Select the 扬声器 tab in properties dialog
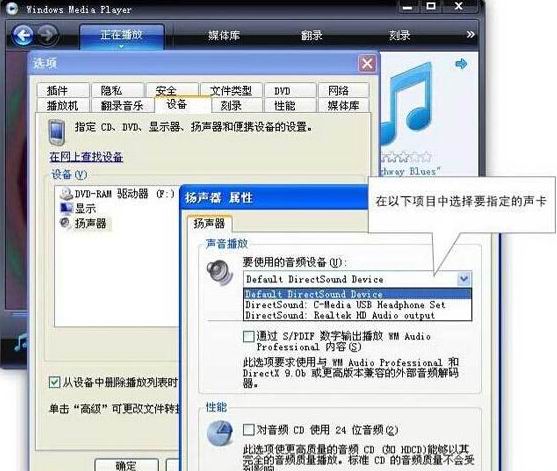 209,223
